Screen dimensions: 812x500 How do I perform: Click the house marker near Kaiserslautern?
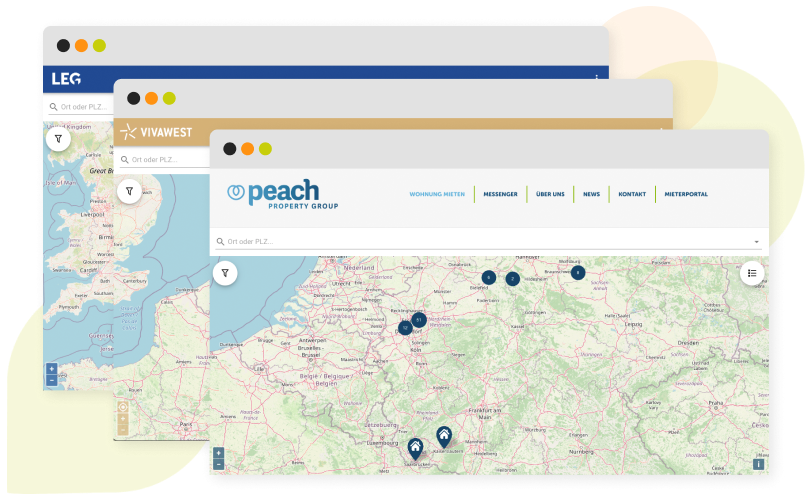443,436
